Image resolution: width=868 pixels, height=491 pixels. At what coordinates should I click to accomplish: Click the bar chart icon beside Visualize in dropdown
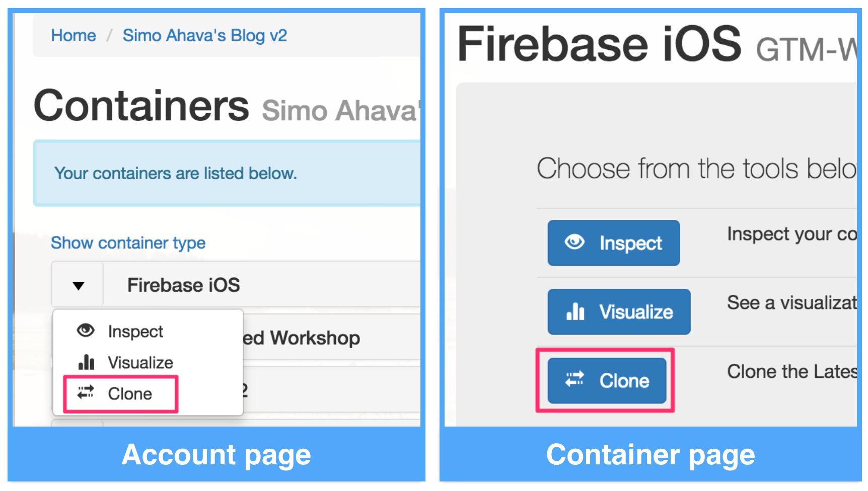[86, 362]
